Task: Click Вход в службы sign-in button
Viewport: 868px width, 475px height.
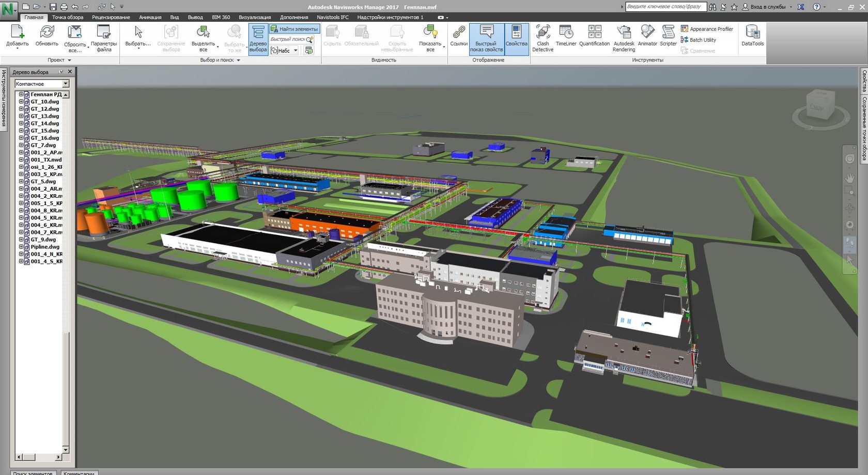Action: [x=764, y=7]
